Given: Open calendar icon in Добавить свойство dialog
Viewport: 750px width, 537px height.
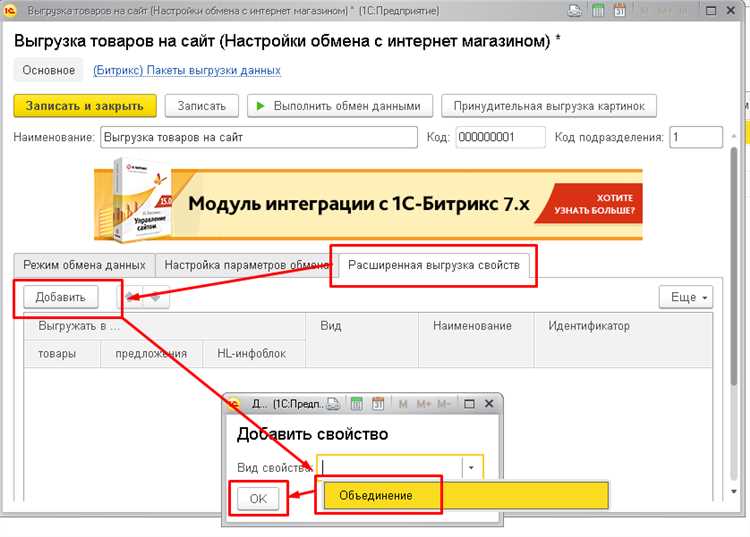Looking at the screenshot, I should [378, 404].
